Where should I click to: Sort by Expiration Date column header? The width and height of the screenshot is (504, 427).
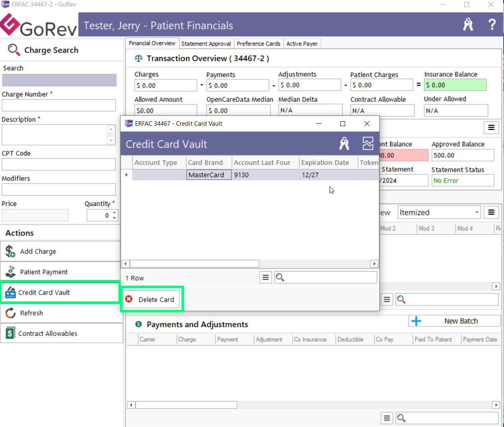click(x=328, y=162)
